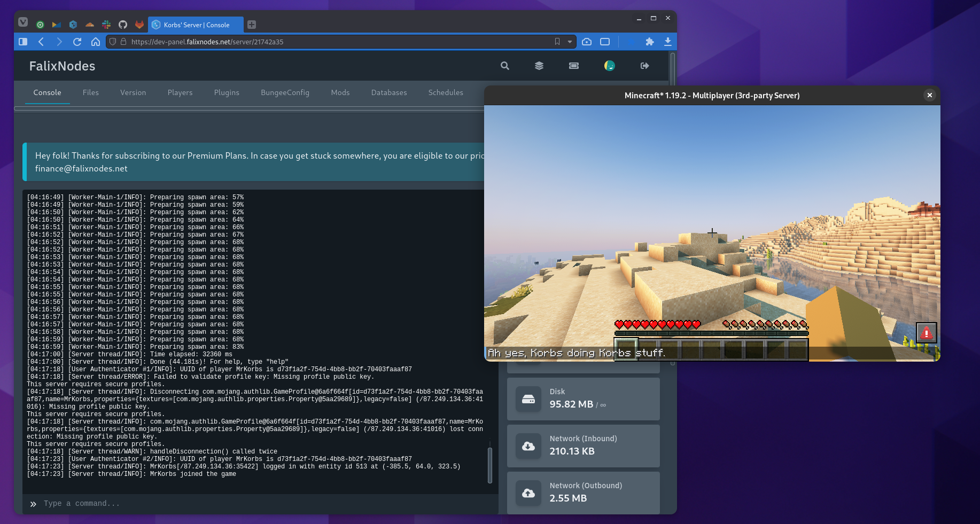The height and width of the screenshot is (524, 980).
Task: Click the FalixNodes logo link
Action: pos(62,66)
